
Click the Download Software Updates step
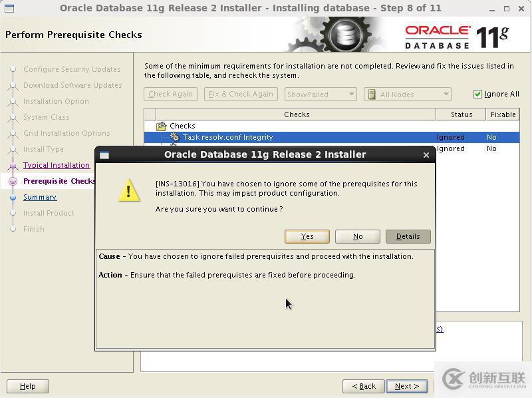pos(72,85)
